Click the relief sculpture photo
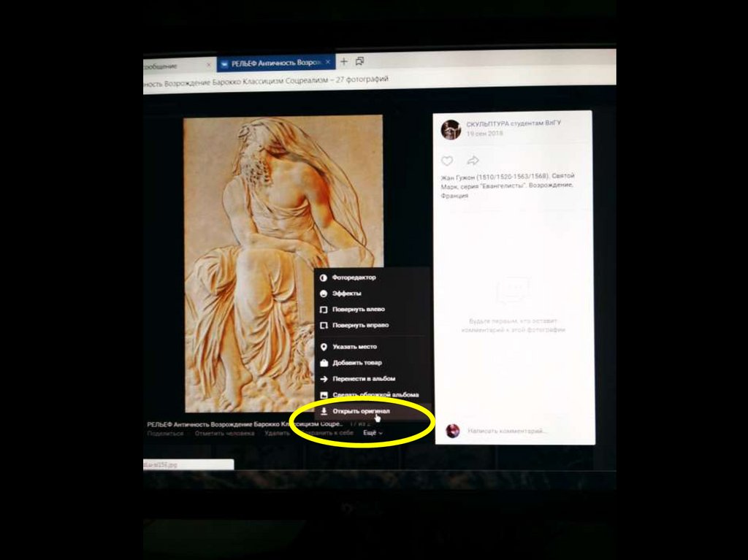 (x=283, y=264)
